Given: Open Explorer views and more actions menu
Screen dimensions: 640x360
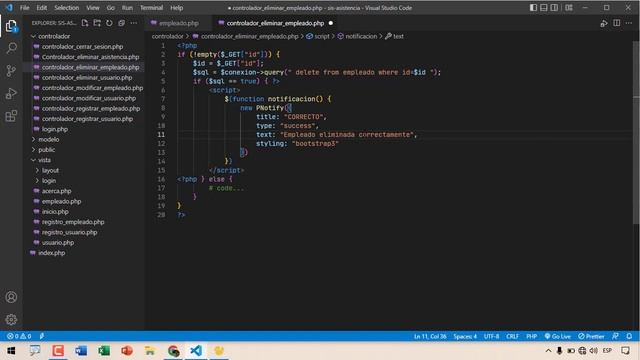Looking at the screenshot, I should [x=134, y=23].
